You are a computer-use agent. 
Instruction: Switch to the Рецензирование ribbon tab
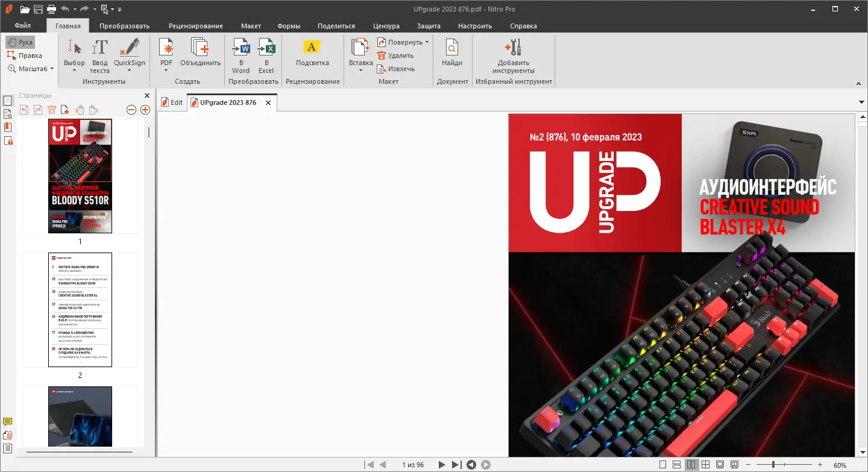pyautogui.click(x=196, y=26)
